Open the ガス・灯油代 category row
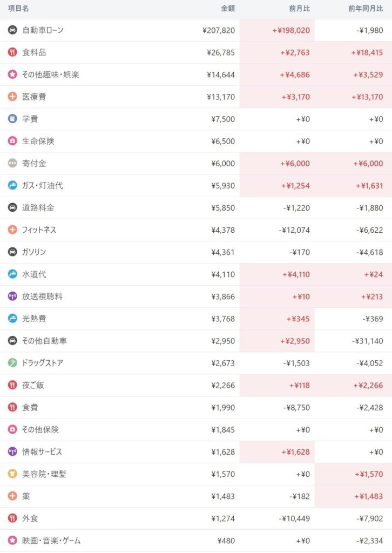The height and width of the screenshot is (553, 392). pos(43,185)
